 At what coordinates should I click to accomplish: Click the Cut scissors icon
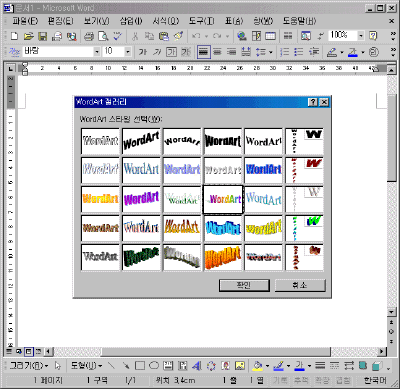pos(135,36)
